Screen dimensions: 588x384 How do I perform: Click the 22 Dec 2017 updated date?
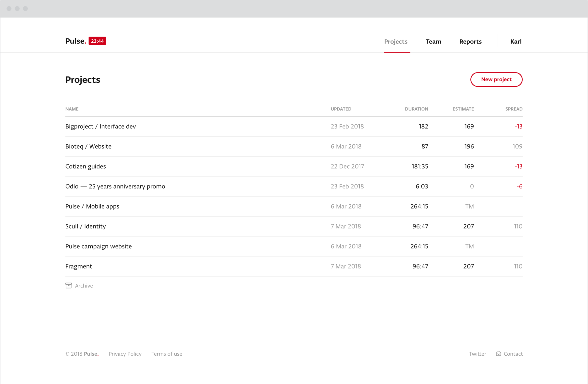point(347,166)
